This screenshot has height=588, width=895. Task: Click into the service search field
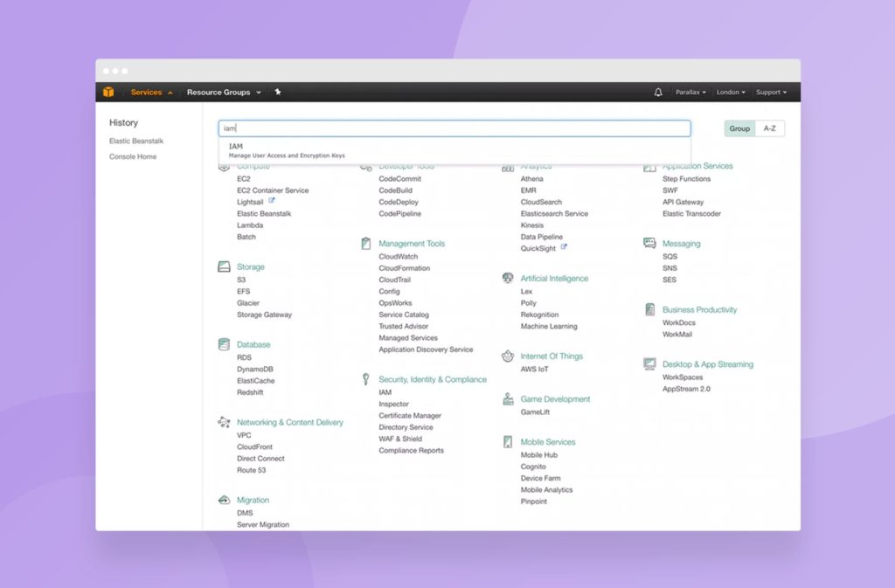pyautogui.click(x=454, y=128)
